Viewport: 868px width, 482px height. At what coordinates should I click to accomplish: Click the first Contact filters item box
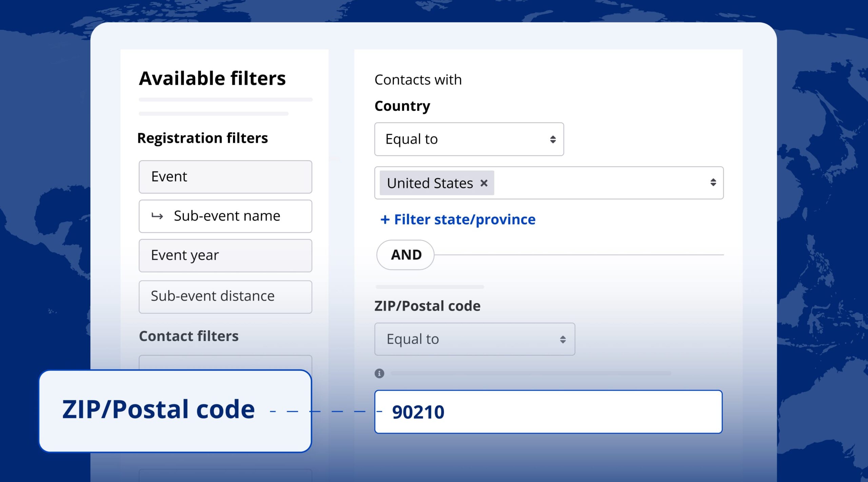(x=225, y=362)
